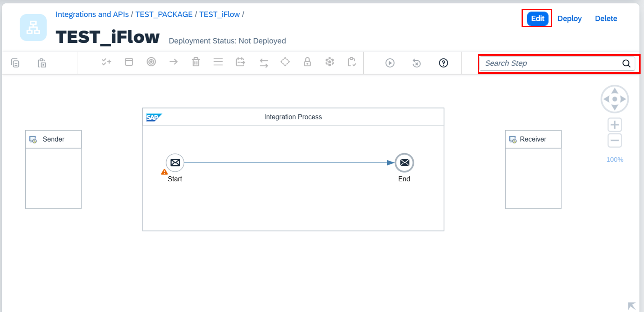644x312 pixels.
Task: Click the trash delete icon
Action: (196, 62)
